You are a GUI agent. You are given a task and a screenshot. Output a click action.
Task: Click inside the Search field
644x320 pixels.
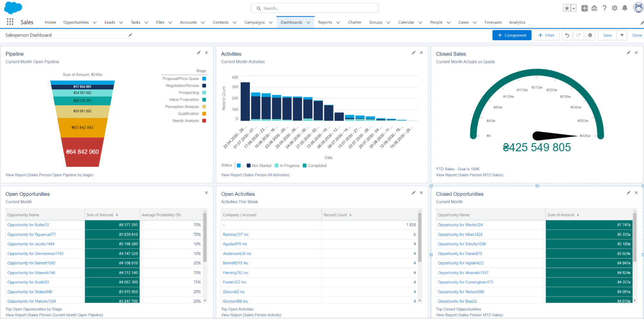coord(314,8)
